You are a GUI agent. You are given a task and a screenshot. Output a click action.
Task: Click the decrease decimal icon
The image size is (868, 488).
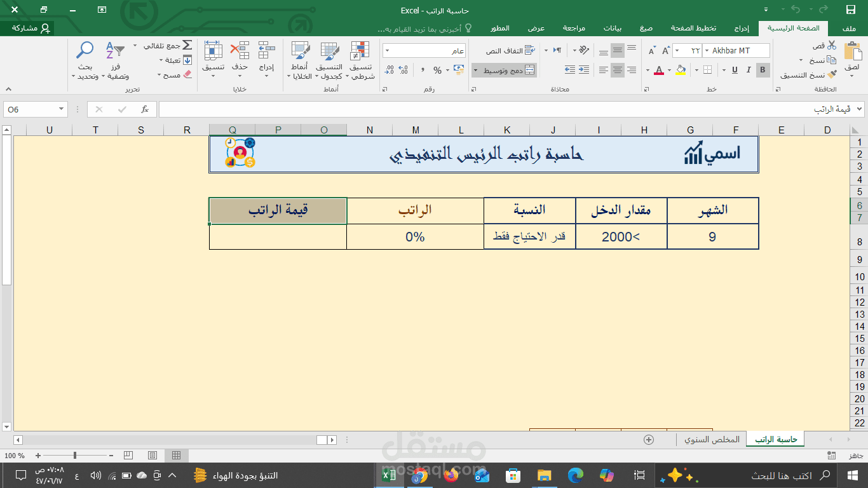click(390, 70)
